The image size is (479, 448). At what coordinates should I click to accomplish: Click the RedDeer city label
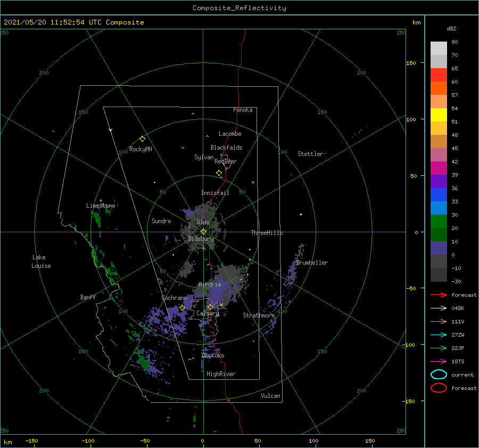[x=226, y=161]
